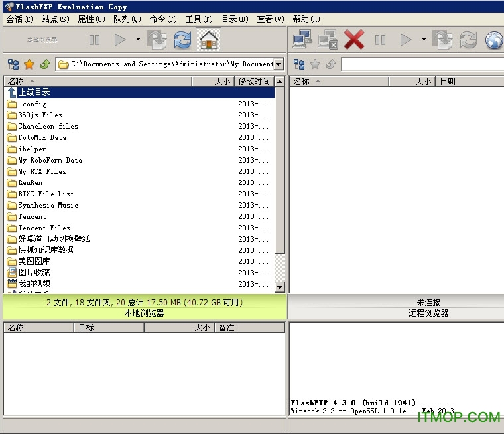Viewport: 504px width, 434px height.
Task: Open the 属性 menu
Action: 92,19
